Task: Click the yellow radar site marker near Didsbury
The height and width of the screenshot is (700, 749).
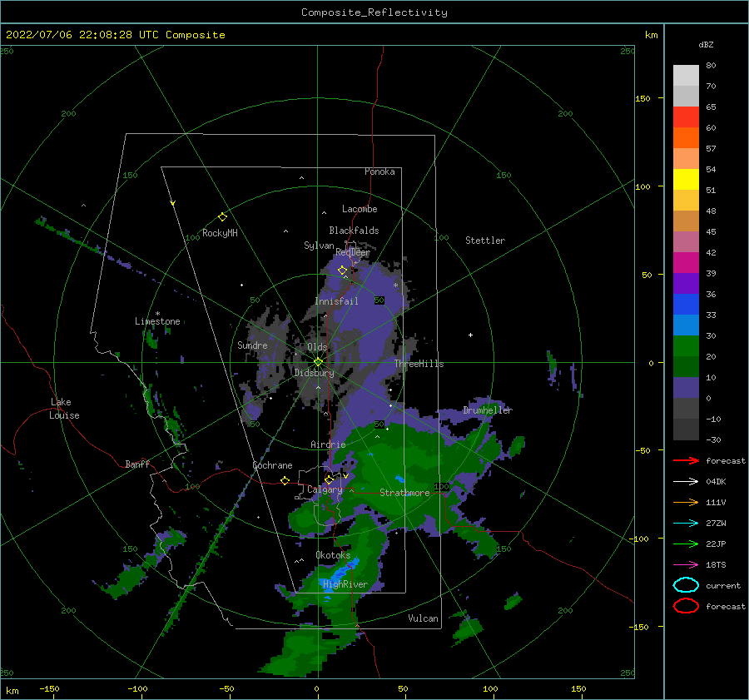Action: click(x=318, y=362)
